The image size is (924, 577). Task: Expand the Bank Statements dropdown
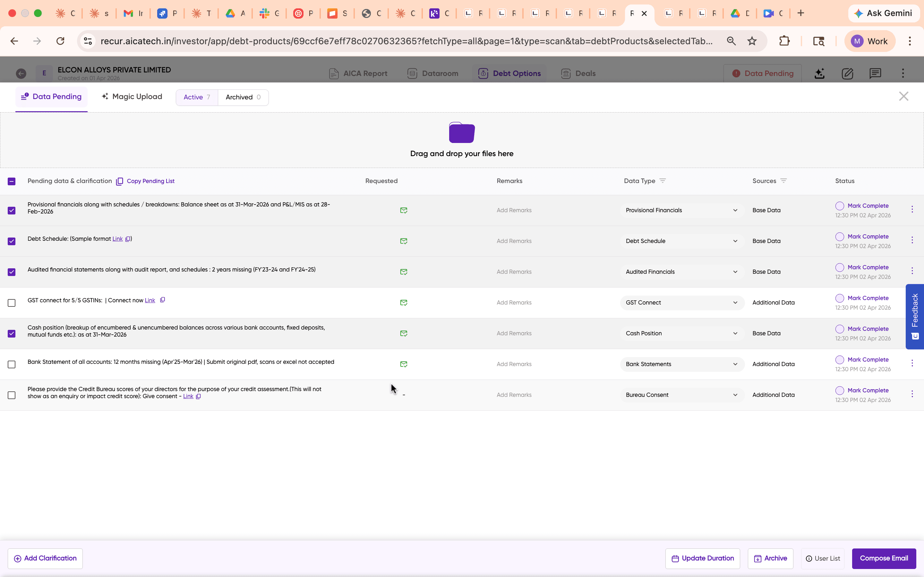(x=735, y=364)
